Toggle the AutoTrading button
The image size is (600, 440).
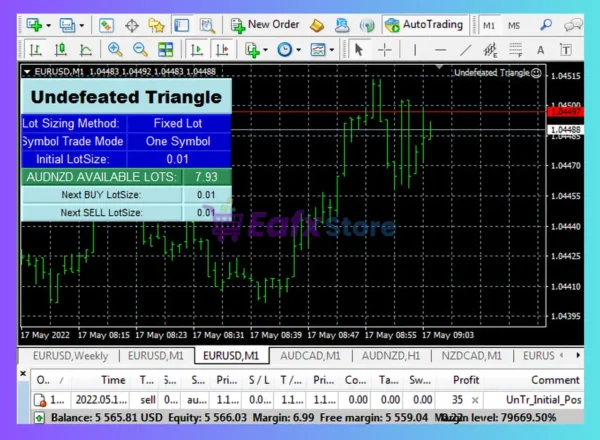[424, 25]
